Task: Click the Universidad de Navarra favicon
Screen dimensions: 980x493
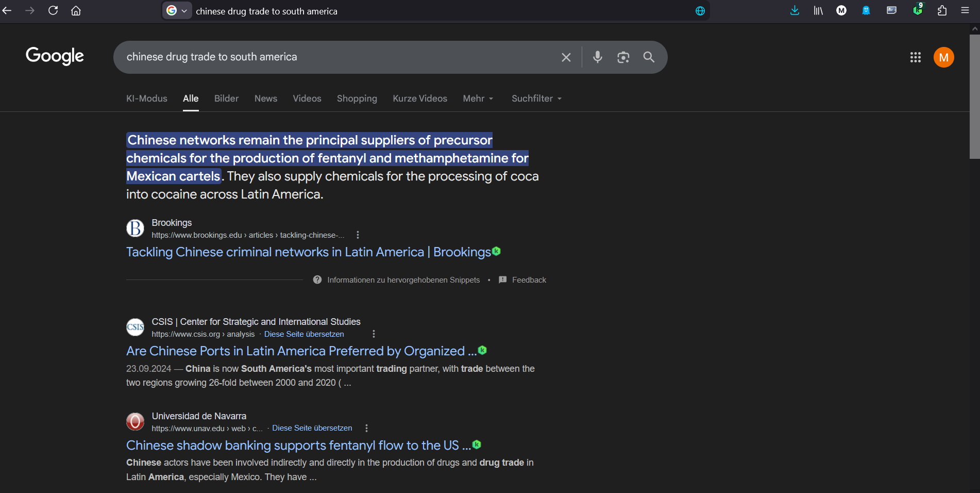Action: tap(135, 421)
